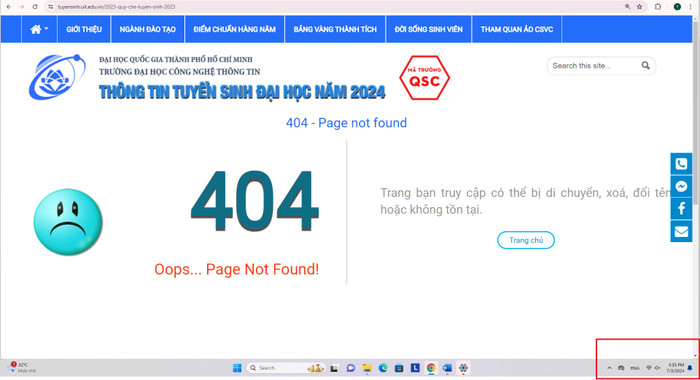Switch to Google Chrome in taskbar
The width and height of the screenshot is (700, 380).
tap(431, 368)
